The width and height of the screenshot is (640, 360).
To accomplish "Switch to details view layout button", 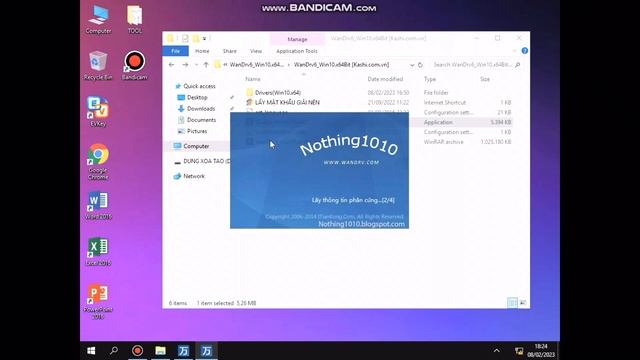I will click(512, 302).
